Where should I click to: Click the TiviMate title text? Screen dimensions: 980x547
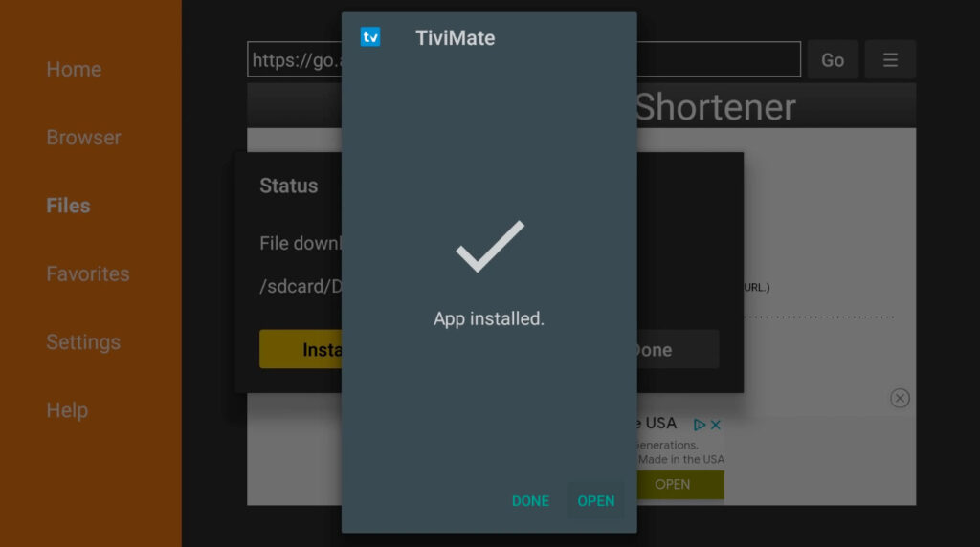(455, 38)
